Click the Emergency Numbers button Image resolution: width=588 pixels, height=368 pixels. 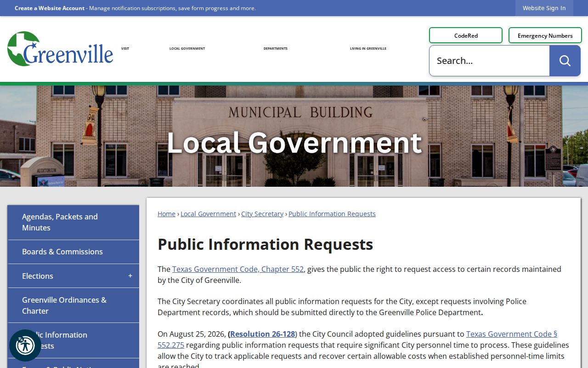[545, 35]
